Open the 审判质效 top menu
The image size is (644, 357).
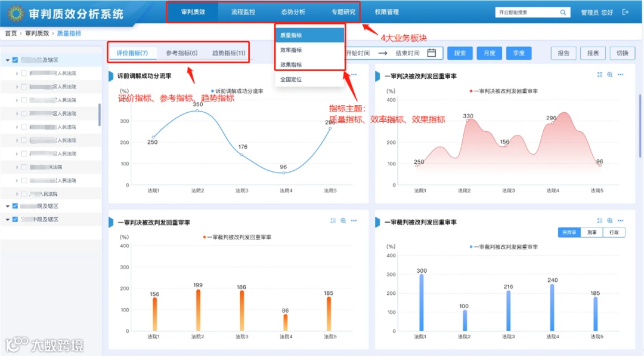[193, 12]
